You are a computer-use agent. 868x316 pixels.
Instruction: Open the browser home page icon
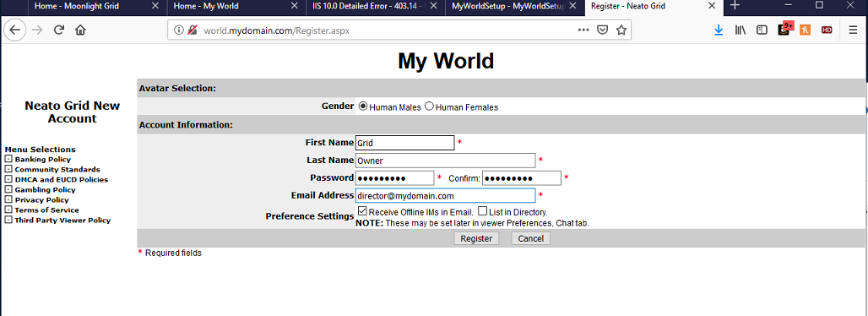(80, 30)
